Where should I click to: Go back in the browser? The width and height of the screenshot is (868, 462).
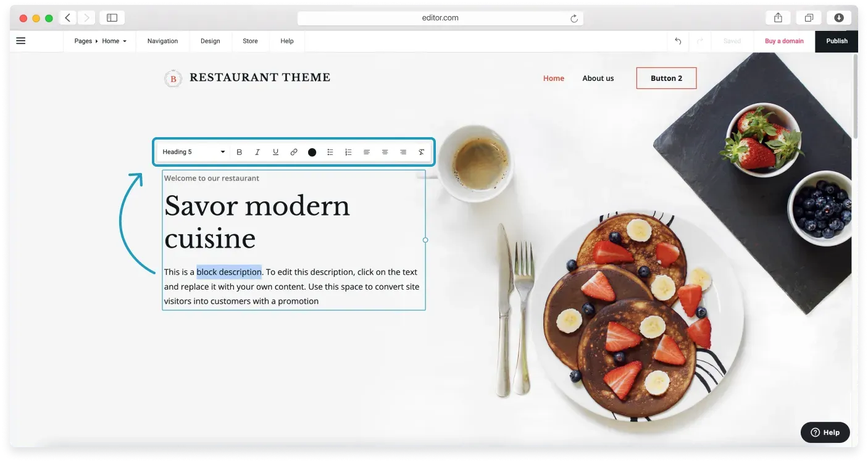68,18
